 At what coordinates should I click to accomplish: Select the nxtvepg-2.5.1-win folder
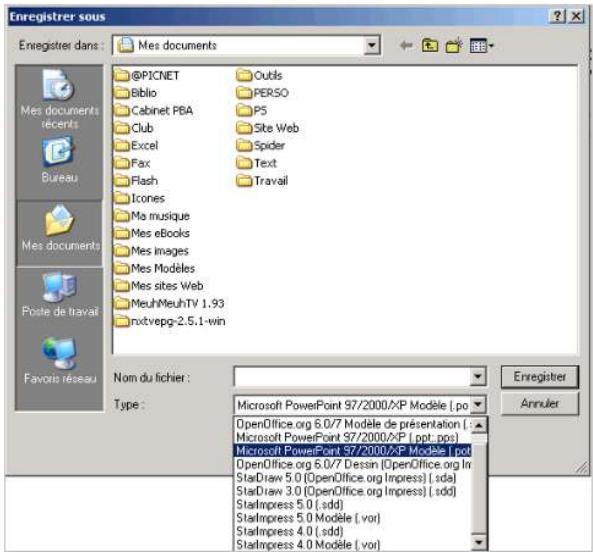170,321
